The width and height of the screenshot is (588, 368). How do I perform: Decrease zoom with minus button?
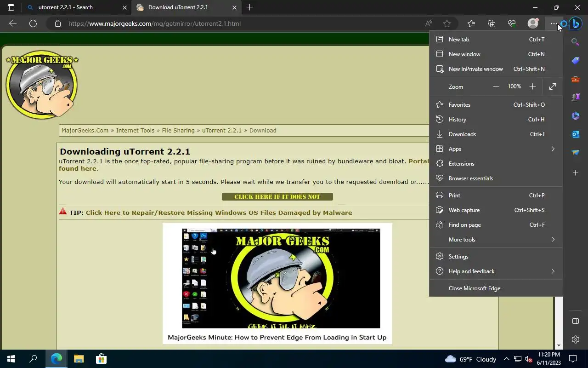[496, 86]
